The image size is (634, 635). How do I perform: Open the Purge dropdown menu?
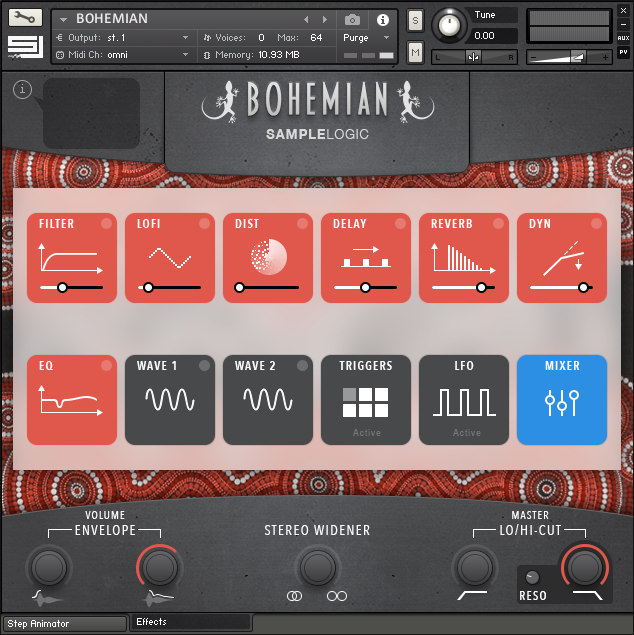coord(365,38)
